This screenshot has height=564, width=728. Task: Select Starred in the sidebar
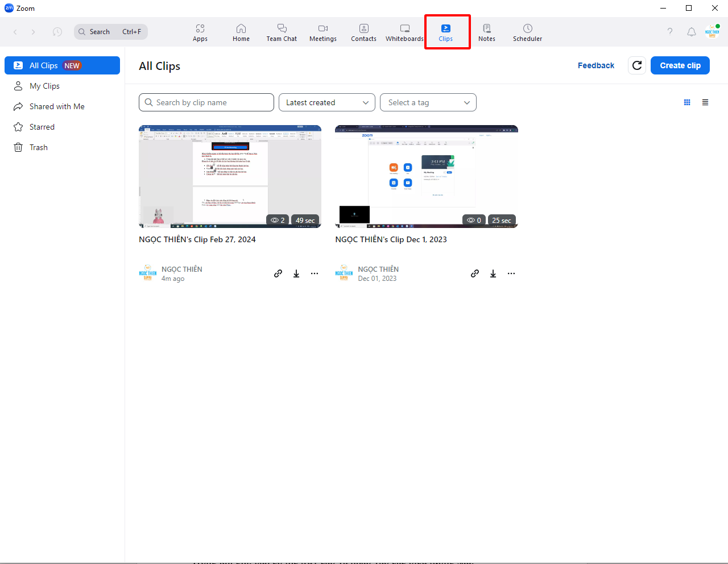click(x=42, y=127)
